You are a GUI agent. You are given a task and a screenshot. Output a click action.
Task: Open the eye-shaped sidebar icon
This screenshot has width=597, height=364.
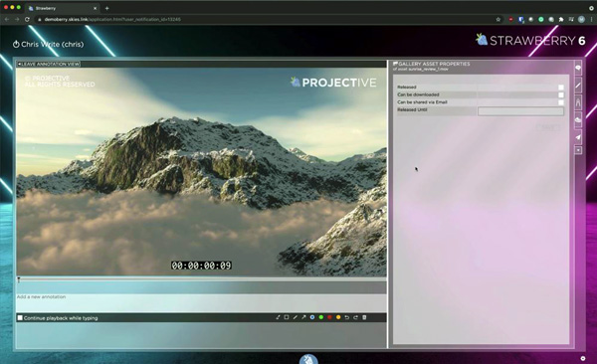tap(578, 120)
